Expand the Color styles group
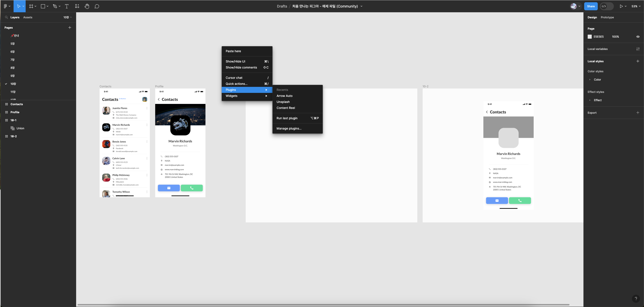The height and width of the screenshot is (307, 644). pos(590,80)
